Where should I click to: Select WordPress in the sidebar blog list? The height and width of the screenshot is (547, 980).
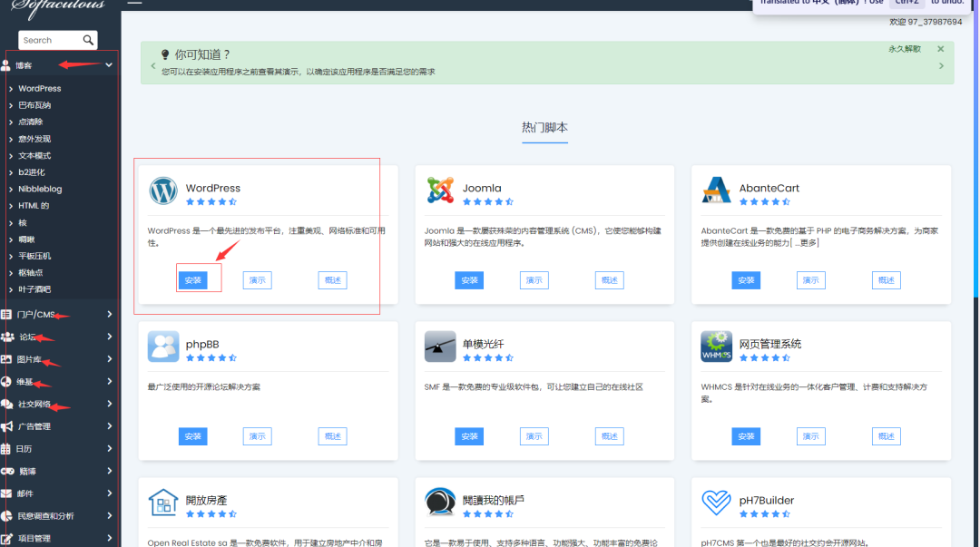40,89
